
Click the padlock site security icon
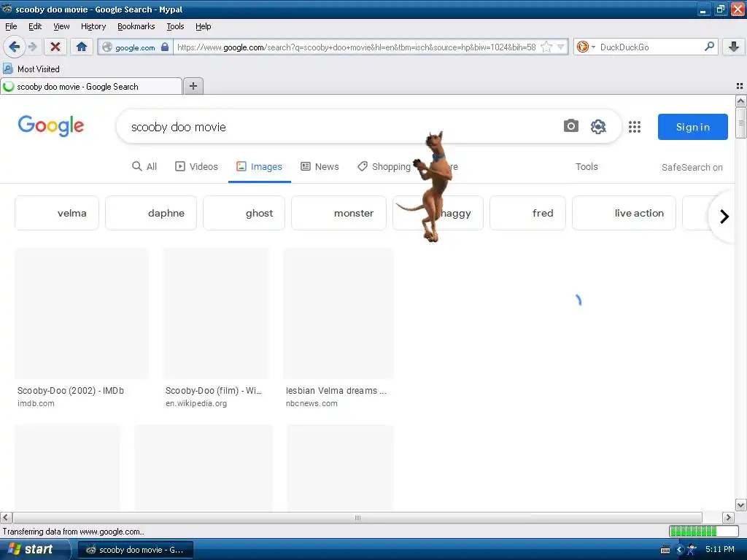(x=165, y=47)
